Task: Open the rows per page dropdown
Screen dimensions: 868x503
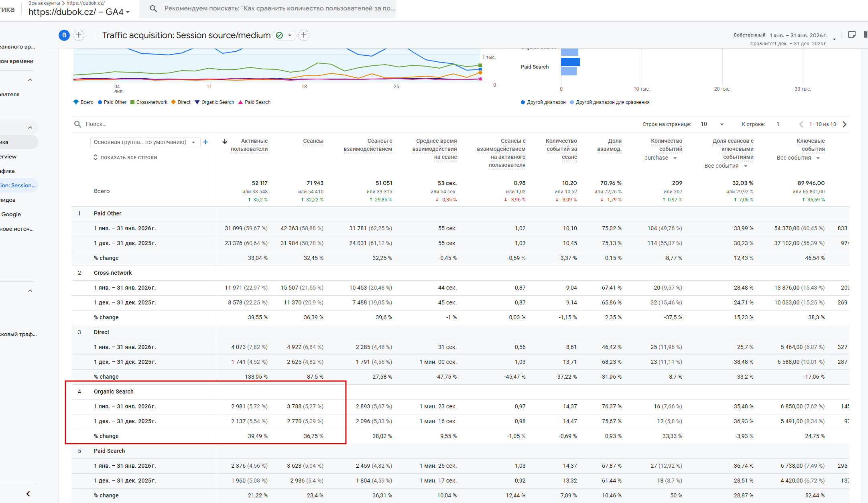Action: (712, 124)
